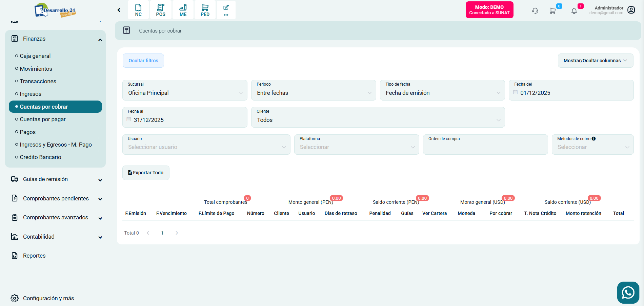Open the NC quick-access shortcut

138,10
